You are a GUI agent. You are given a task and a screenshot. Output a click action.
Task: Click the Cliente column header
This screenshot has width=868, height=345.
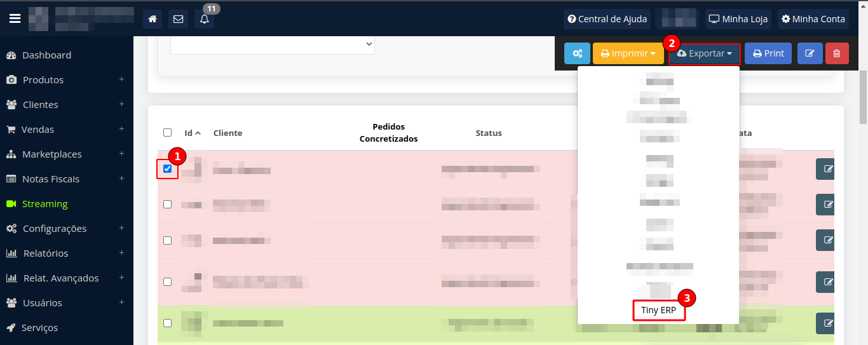pyautogui.click(x=227, y=133)
